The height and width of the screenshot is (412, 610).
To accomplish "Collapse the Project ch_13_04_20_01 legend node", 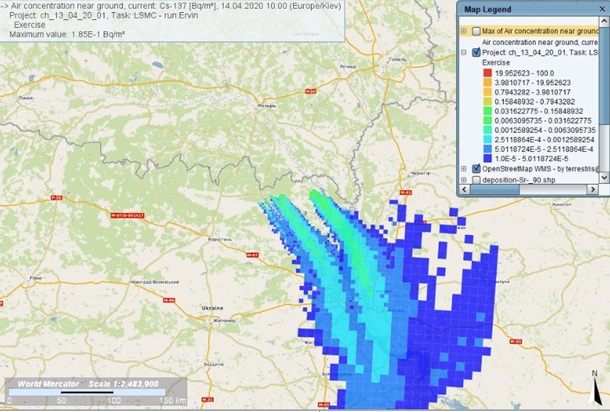I will 465,53.
